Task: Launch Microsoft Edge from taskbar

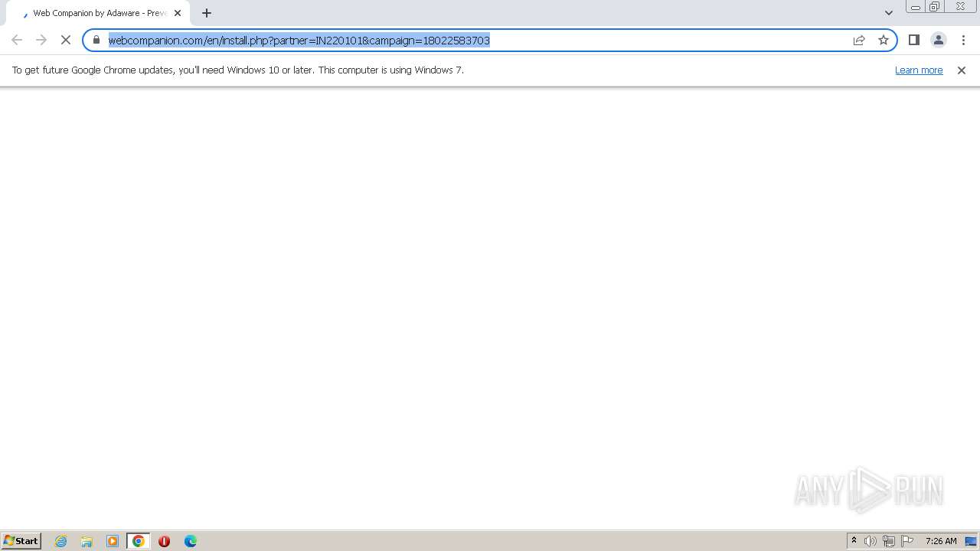Action: [191, 541]
